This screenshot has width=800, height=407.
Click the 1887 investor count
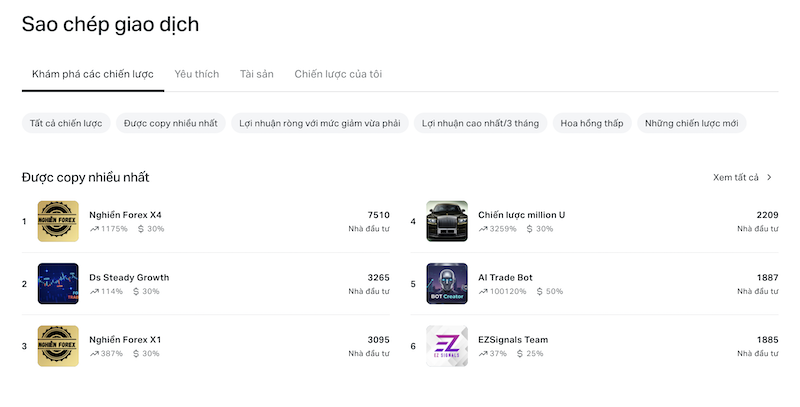point(767,278)
